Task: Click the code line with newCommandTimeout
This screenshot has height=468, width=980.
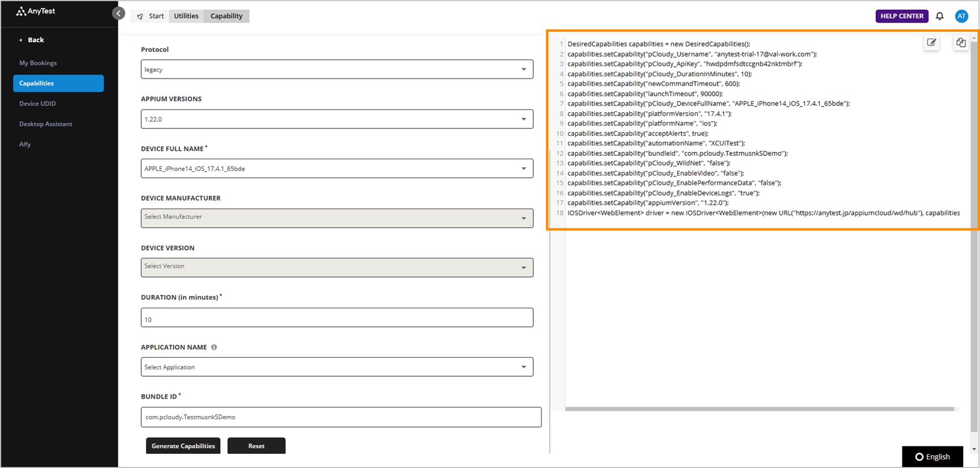Action: coord(654,84)
